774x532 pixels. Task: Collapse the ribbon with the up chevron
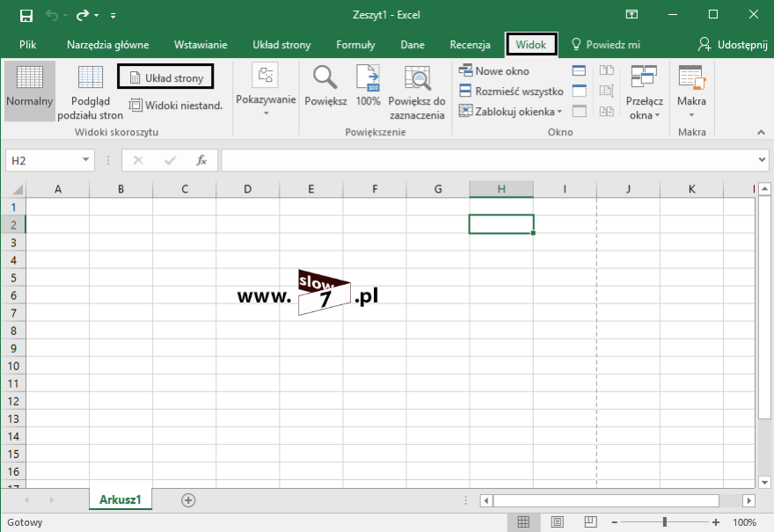click(x=761, y=132)
